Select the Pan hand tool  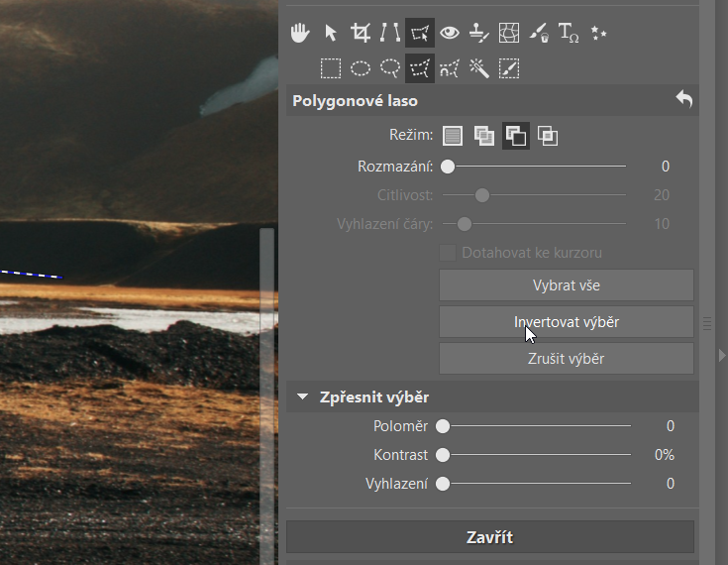coord(300,34)
